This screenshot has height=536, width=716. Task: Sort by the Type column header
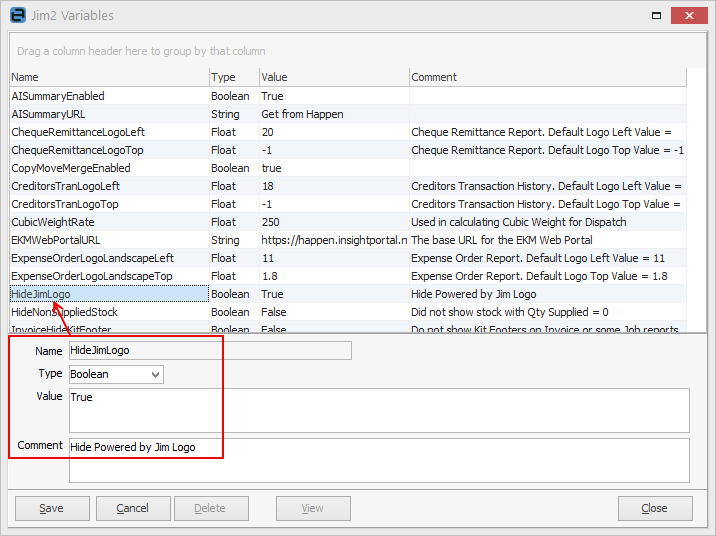[x=234, y=77]
